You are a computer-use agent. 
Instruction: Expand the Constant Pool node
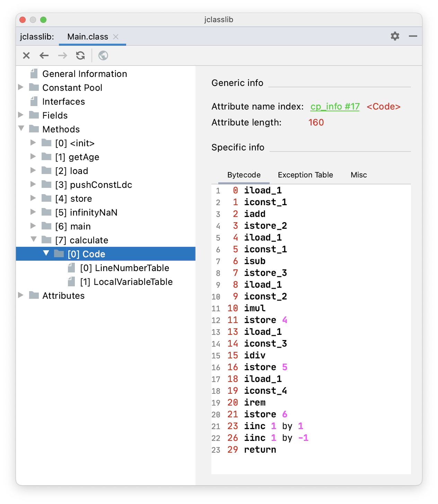tap(21, 87)
